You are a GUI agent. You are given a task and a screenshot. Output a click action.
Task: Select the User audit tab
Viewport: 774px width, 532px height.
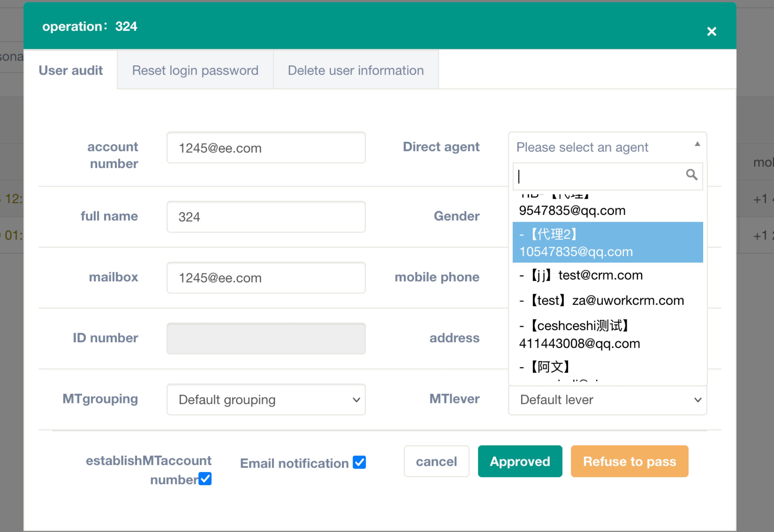pos(71,70)
